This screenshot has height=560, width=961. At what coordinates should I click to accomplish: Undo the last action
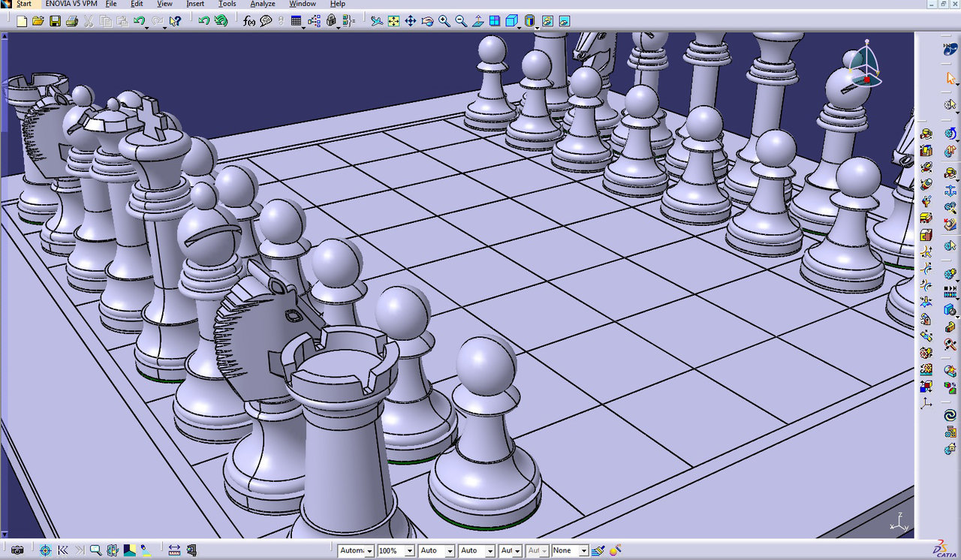139,21
